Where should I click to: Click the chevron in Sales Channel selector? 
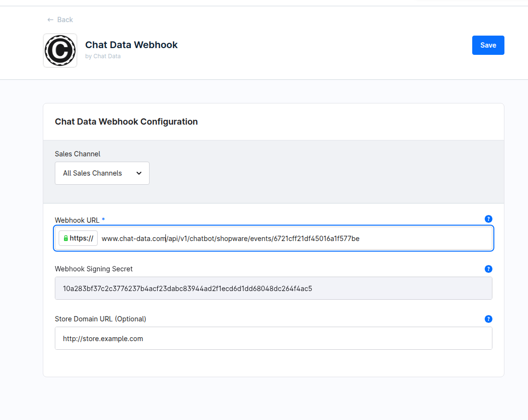click(x=139, y=173)
